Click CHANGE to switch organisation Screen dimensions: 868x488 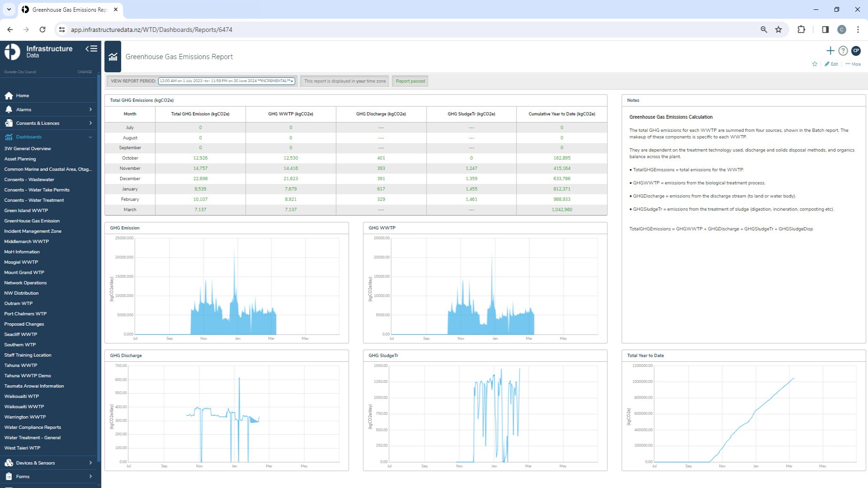coord(85,72)
